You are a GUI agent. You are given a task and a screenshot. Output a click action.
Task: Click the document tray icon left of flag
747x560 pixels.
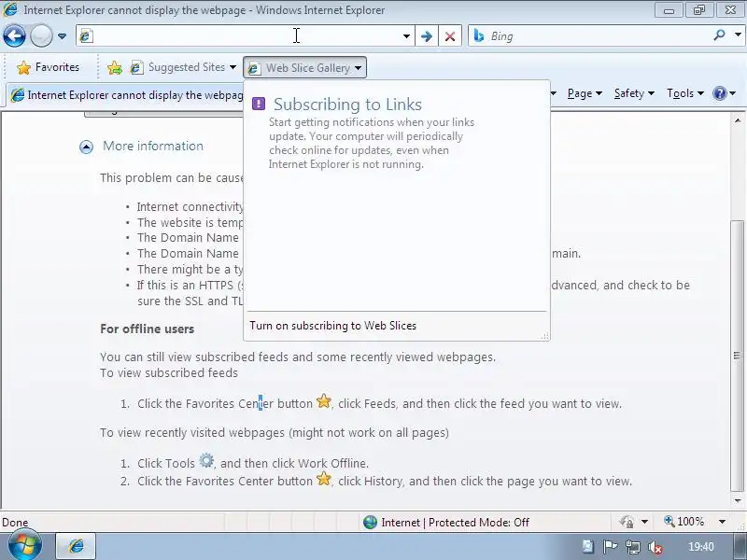(588, 546)
